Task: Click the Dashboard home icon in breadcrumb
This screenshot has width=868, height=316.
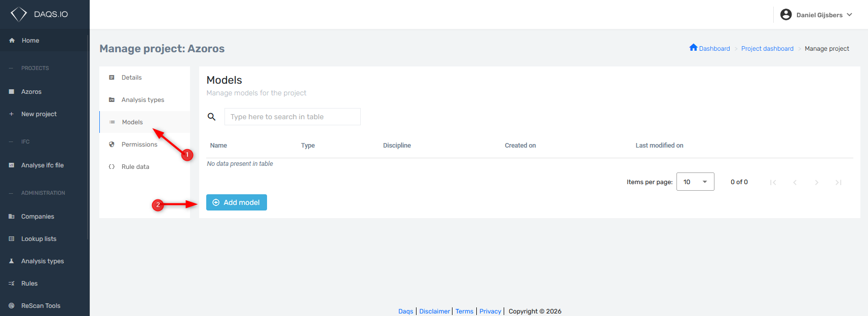Action: point(693,48)
